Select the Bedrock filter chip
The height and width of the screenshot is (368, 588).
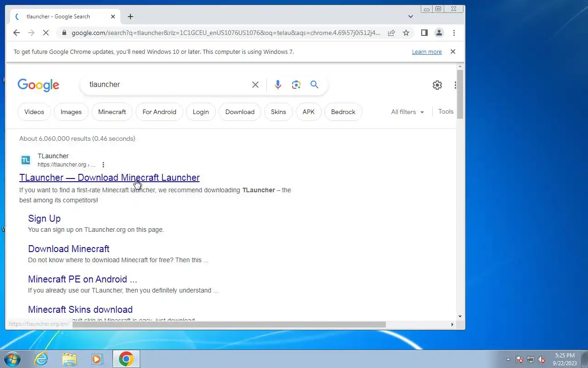tap(343, 112)
